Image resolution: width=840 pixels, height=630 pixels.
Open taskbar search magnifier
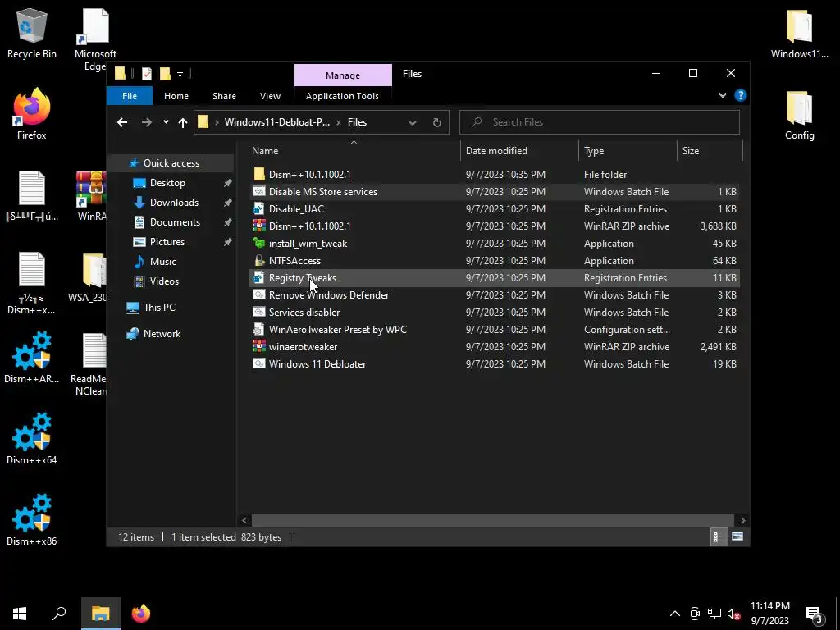coord(59,614)
